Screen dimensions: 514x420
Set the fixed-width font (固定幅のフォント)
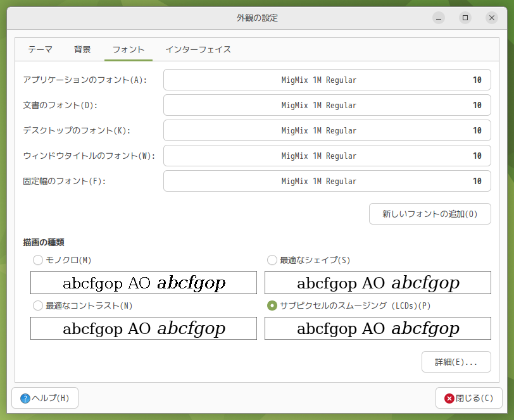(327, 181)
